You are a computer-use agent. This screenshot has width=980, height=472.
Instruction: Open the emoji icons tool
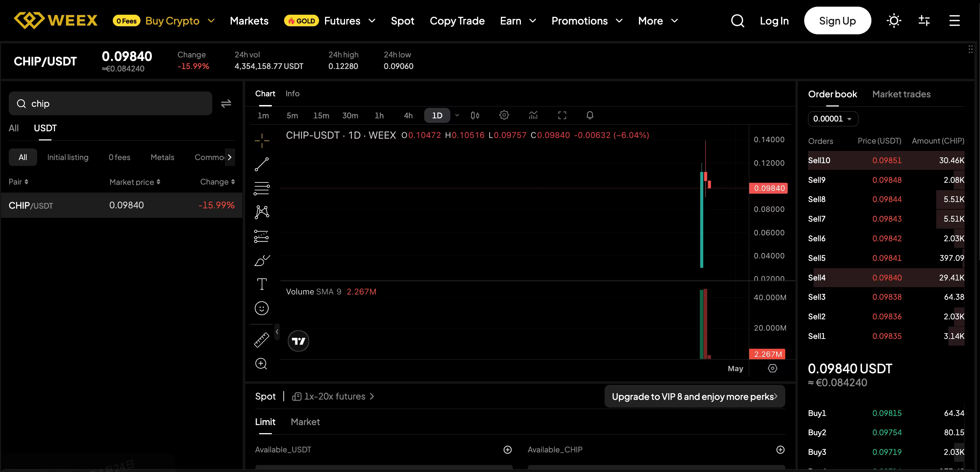[x=262, y=308]
